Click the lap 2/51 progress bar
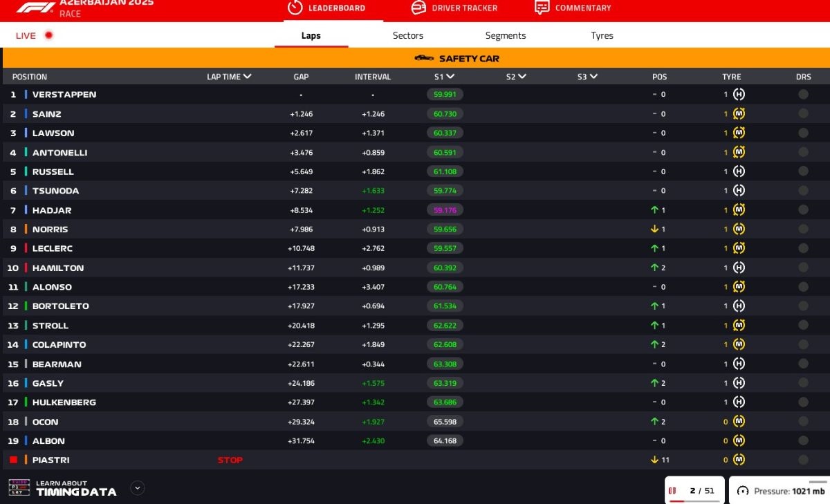Screen dimensions: 830x504 694,500
